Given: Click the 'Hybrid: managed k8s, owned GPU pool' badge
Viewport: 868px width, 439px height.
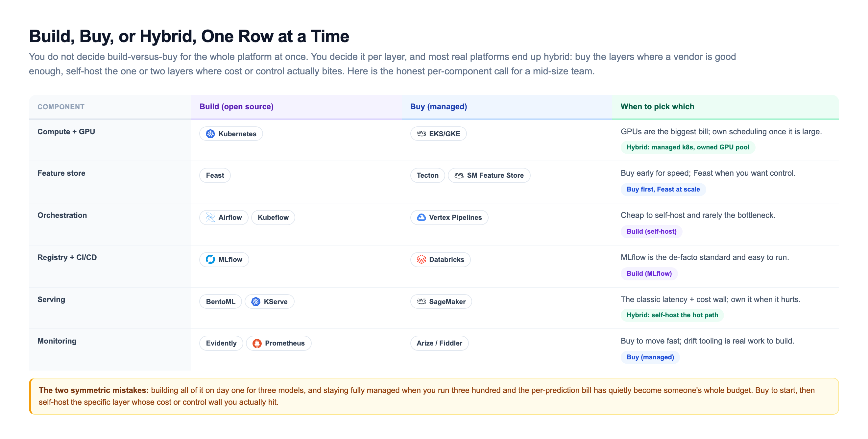Looking at the screenshot, I should pos(688,147).
